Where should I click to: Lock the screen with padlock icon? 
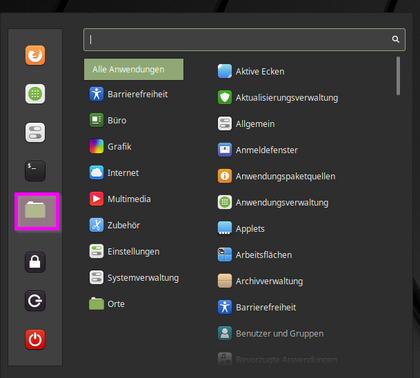coord(35,262)
